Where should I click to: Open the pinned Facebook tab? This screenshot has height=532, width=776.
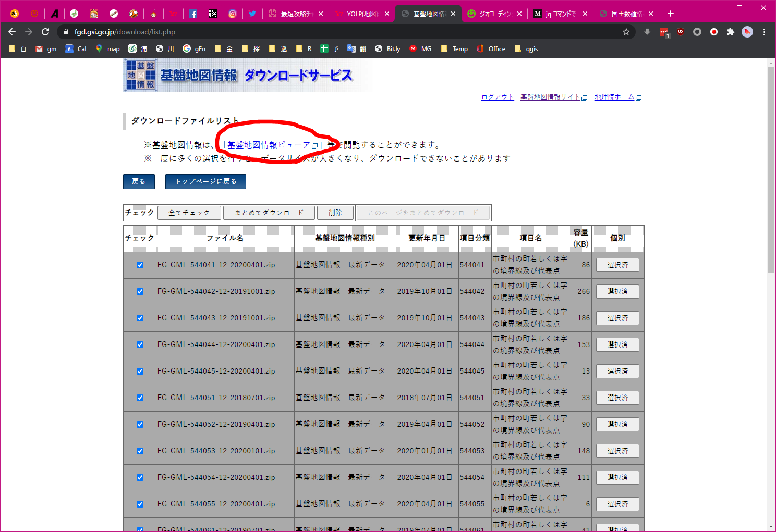click(193, 14)
